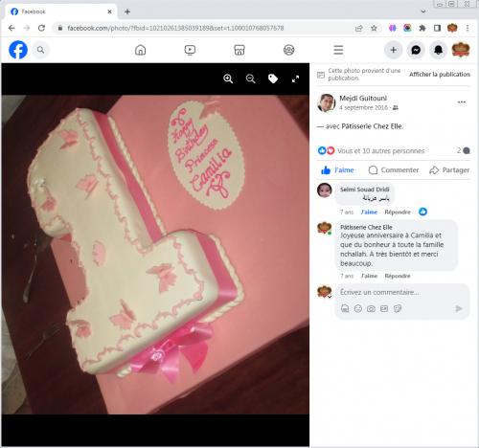Open Selmi Souad Dridi commenter name

click(365, 190)
